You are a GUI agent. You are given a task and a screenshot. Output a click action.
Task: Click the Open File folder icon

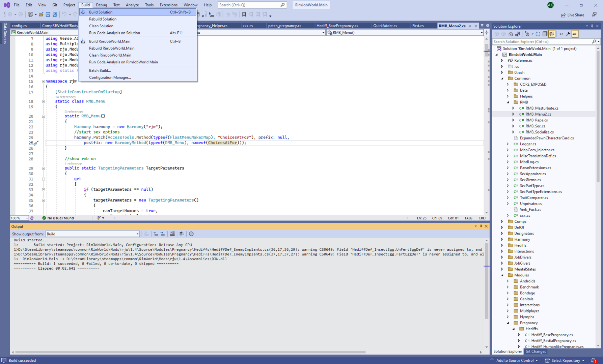[x=41, y=14]
